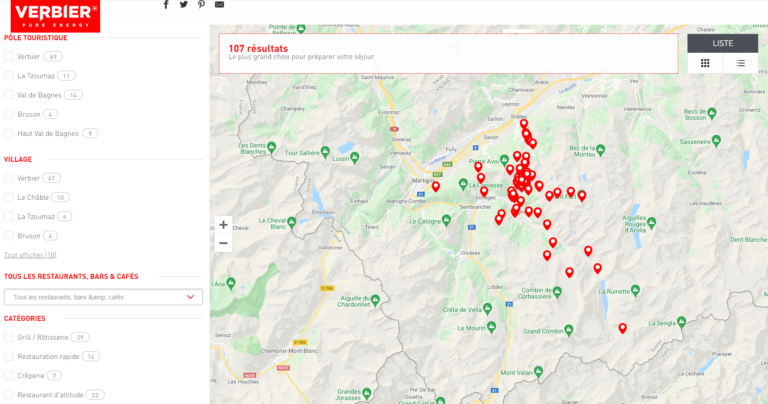
Task: Click the Facebook share icon
Action: (166, 5)
